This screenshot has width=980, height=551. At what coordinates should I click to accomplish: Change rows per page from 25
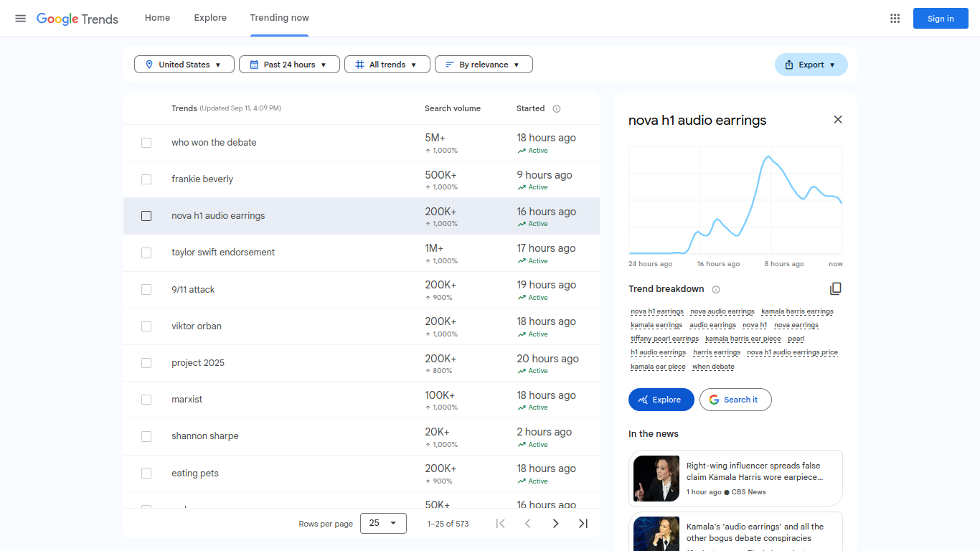(383, 523)
